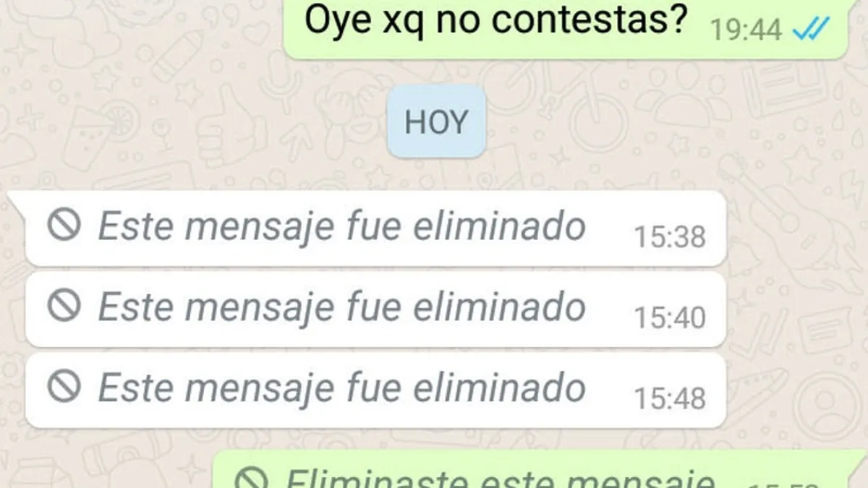The height and width of the screenshot is (488, 868).
Task: Select the 15:48 timestamp
Action: point(670,398)
